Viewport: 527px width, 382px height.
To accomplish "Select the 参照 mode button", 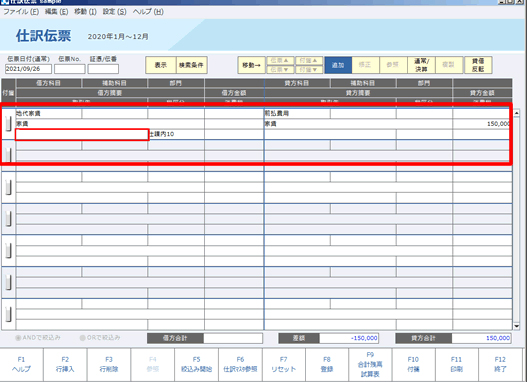I will click(x=393, y=65).
